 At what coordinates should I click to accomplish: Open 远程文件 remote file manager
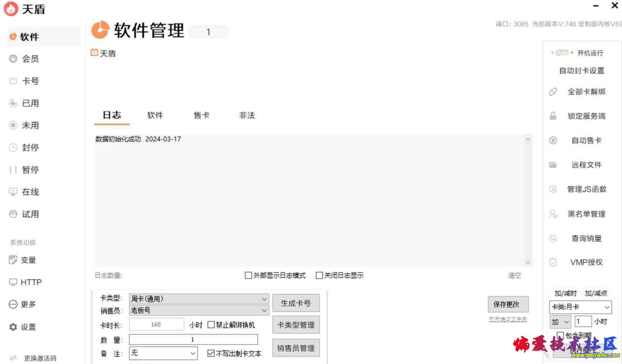[x=586, y=165]
